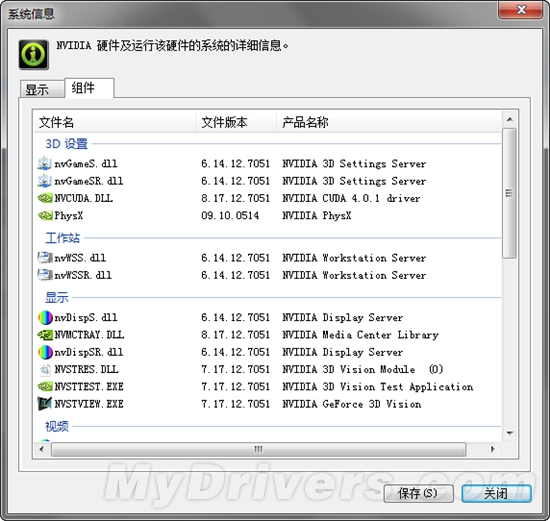Select the NVMCTRAY.DLL file name
Screen dimensions: 550x521
tap(89, 335)
